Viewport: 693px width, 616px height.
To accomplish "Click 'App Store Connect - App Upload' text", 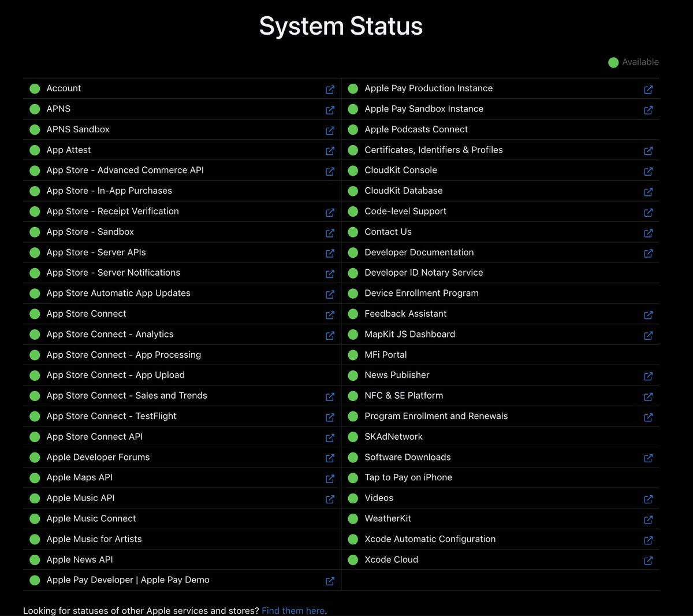I will pos(115,375).
